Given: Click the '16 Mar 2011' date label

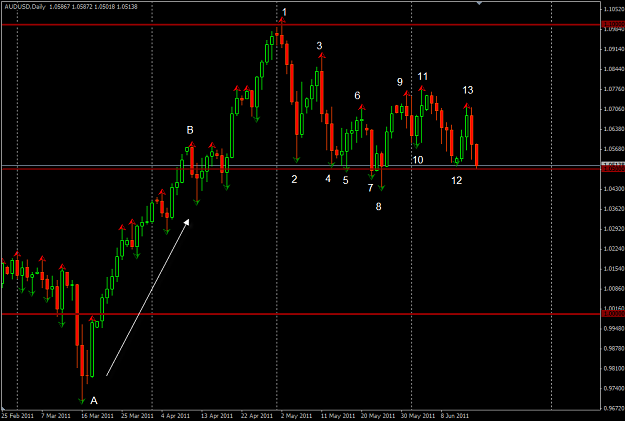Looking at the screenshot, I should click(97, 416).
